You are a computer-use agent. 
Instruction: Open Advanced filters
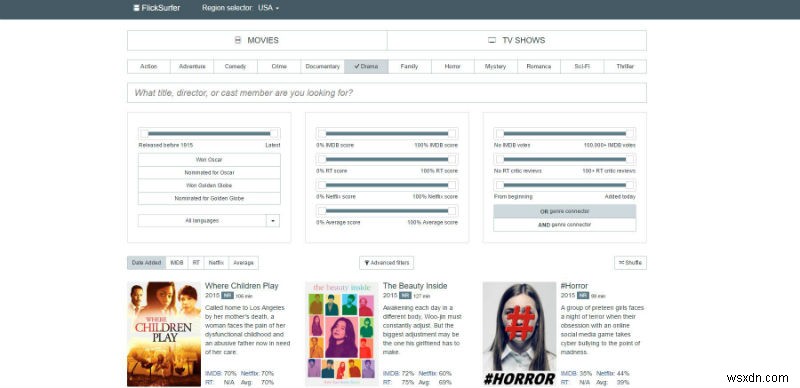[386, 263]
